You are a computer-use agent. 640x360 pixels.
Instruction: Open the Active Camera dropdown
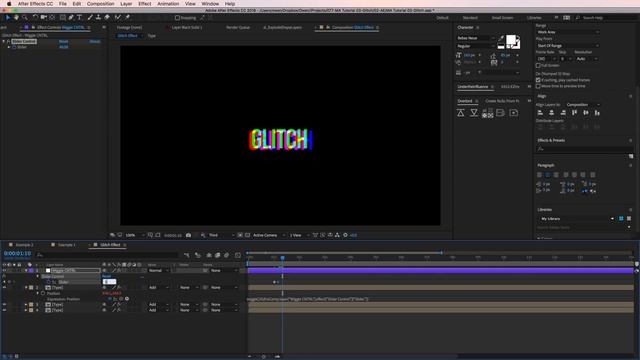pos(268,235)
